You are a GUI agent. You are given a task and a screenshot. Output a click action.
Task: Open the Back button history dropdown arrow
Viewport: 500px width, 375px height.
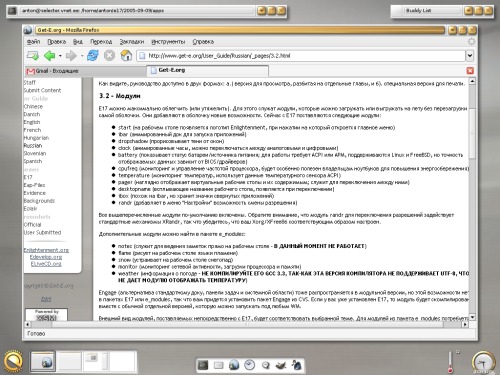pyautogui.click(x=60, y=56)
